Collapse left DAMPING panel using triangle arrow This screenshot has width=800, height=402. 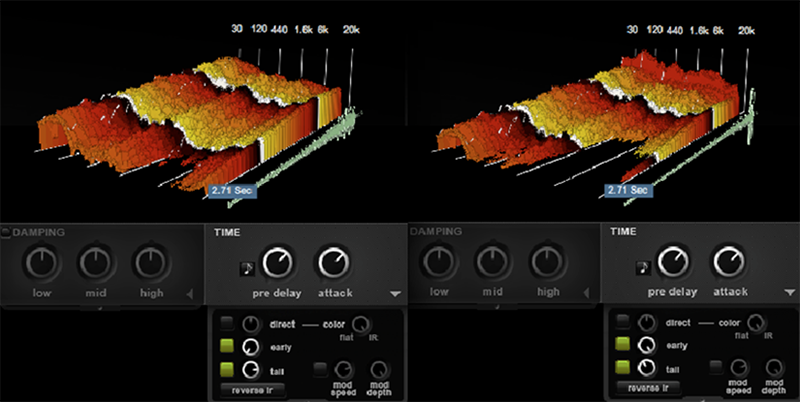pyautogui.click(x=191, y=294)
